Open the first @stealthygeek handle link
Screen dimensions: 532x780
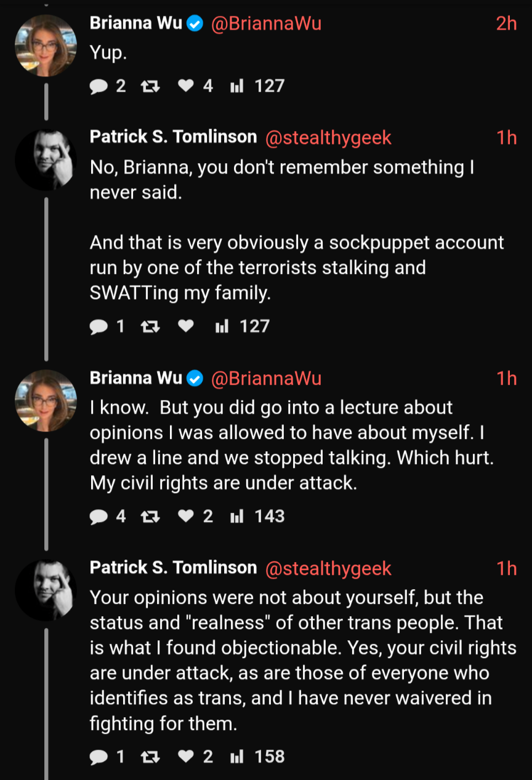click(328, 138)
